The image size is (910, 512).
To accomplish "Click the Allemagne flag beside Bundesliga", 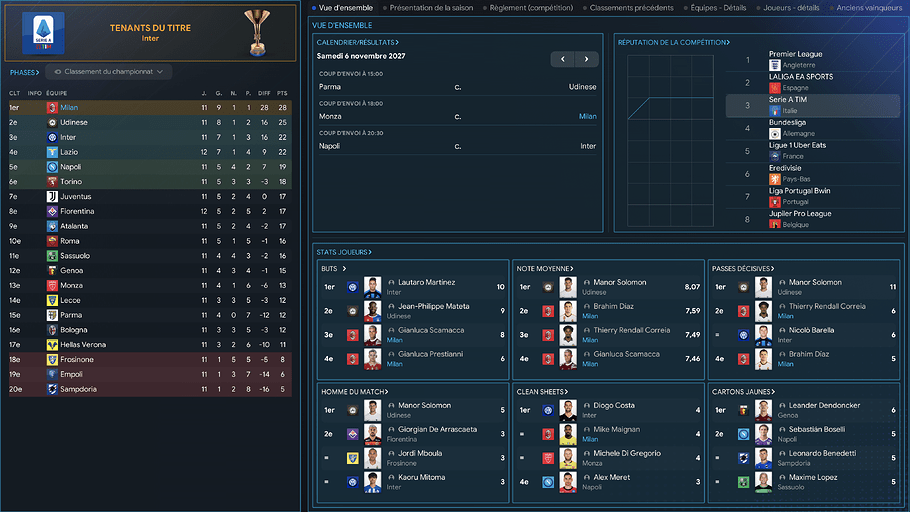I will 774,134.
